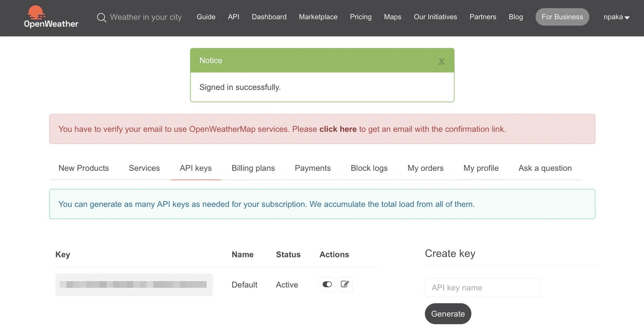Open the API keys tab
The image size is (644, 330).
196,168
